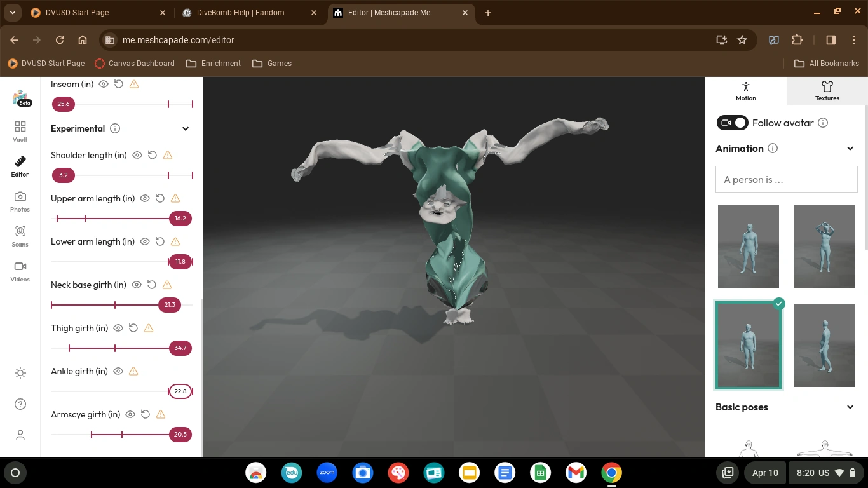This screenshot has width=868, height=488.
Task: Click the animation prompt text field
Action: coord(786,179)
